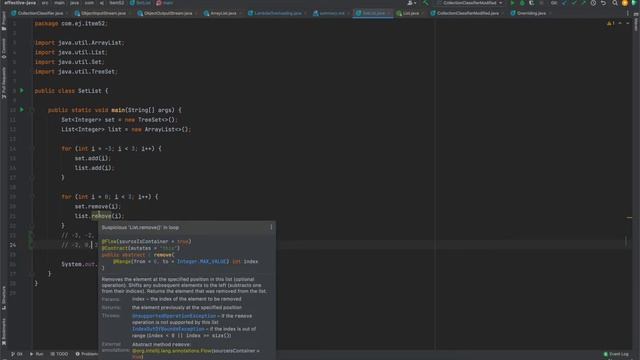Open Commit tool window on left sidebar
Image resolution: width=640 pixels, height=360 pixels.
click(4, 48)
